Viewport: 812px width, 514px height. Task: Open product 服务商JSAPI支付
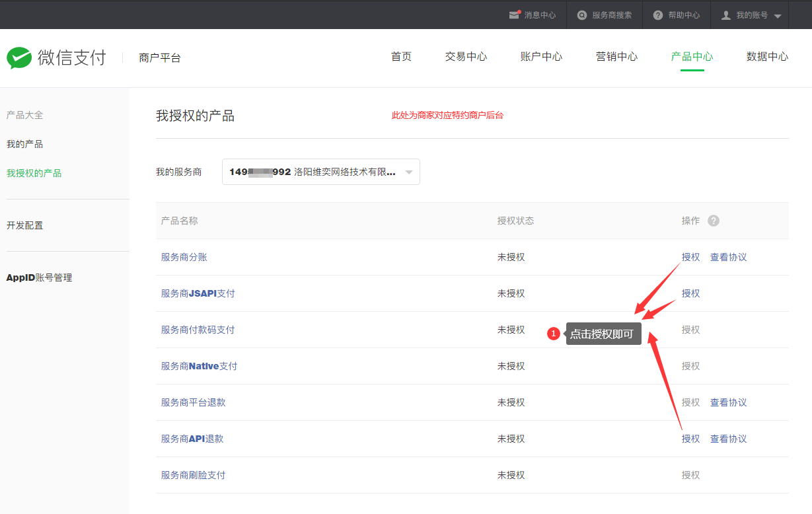point(198,293)
